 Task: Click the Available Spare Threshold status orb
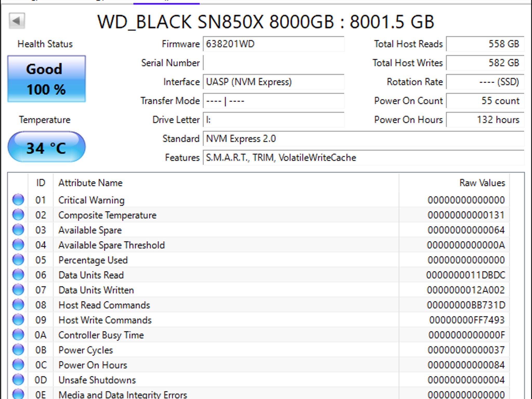pyautogui.click(x=18, y=245)
